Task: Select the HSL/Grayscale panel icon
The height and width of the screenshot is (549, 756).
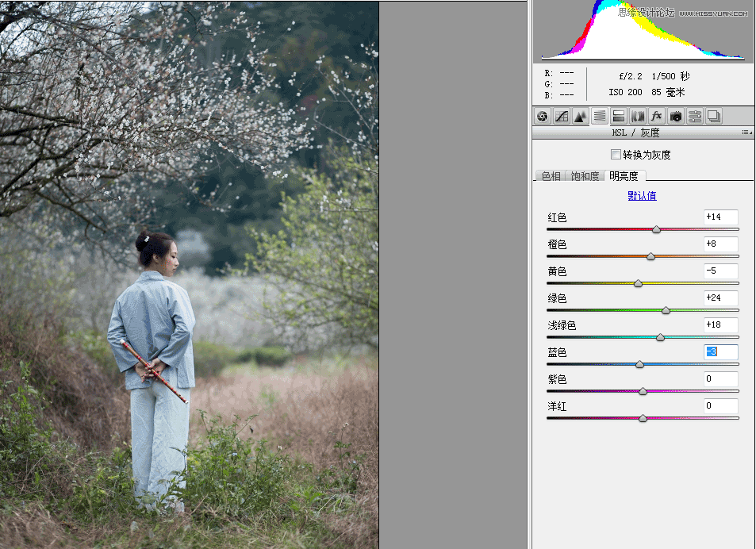Action: (600, 116)
